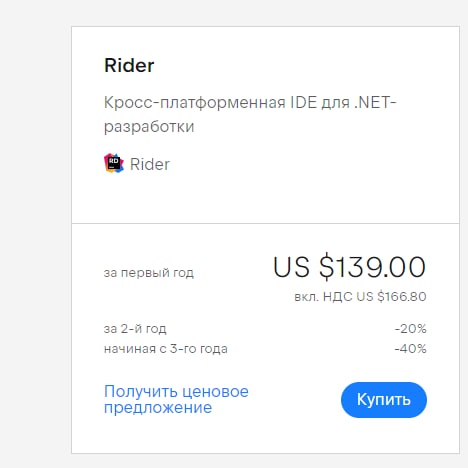The height and width of the screenshot is (468, 468).
Task: Open the Получить ценовое предложение link
Action: (x=176, y=399)
